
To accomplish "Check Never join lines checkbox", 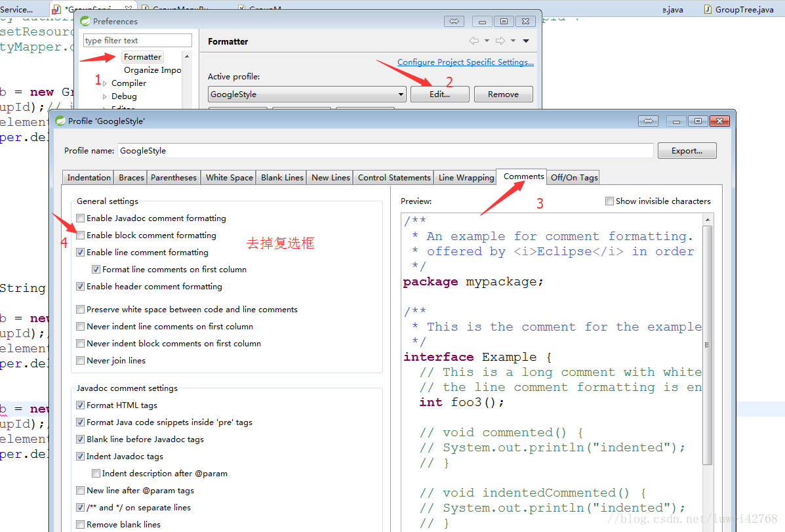I will tap(80, 360).
